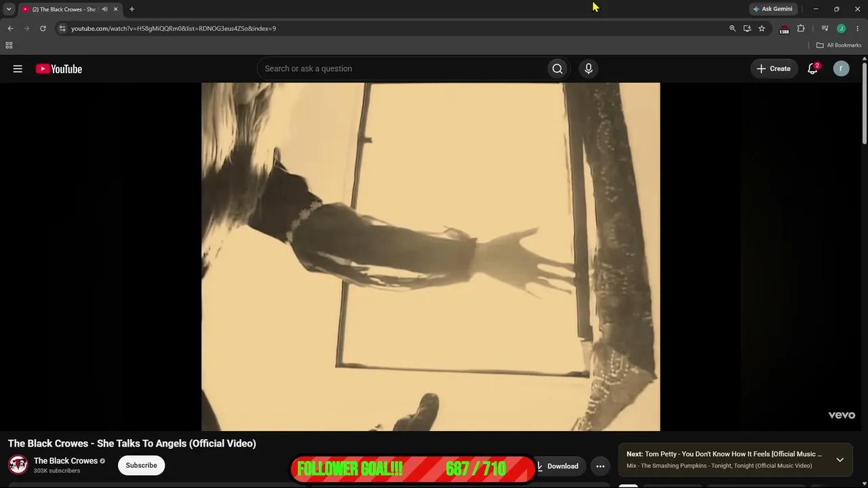Click the video player to pause
Viewport: 868px width, 488px height.
click(431, 257)
